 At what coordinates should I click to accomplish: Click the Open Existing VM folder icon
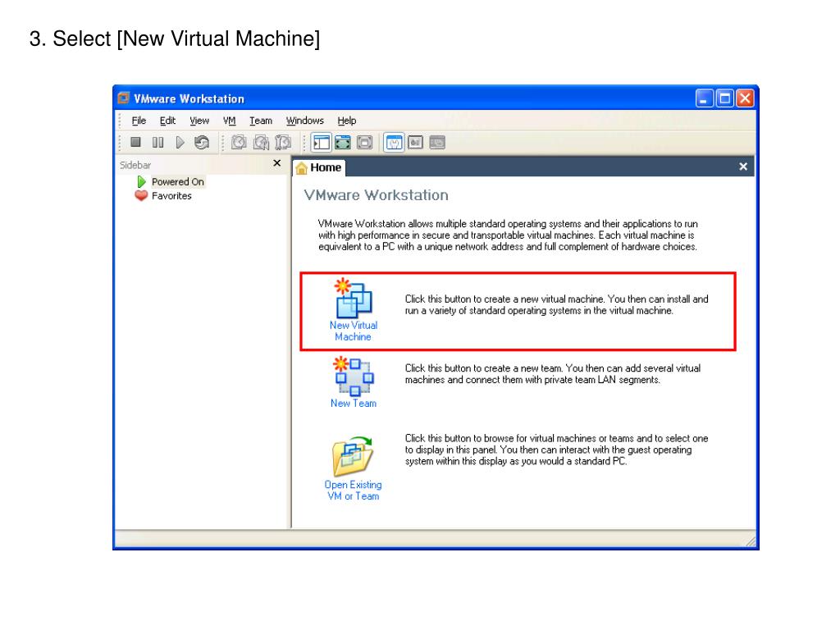(x=353, y=456)
